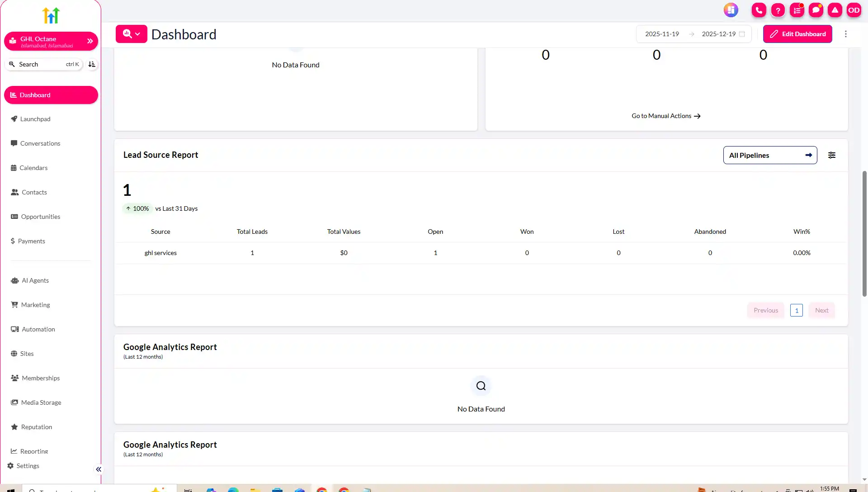Click the help question mark icon
Image resolution: width=868 pixels, height=492 pixels.
coord(778,9)
